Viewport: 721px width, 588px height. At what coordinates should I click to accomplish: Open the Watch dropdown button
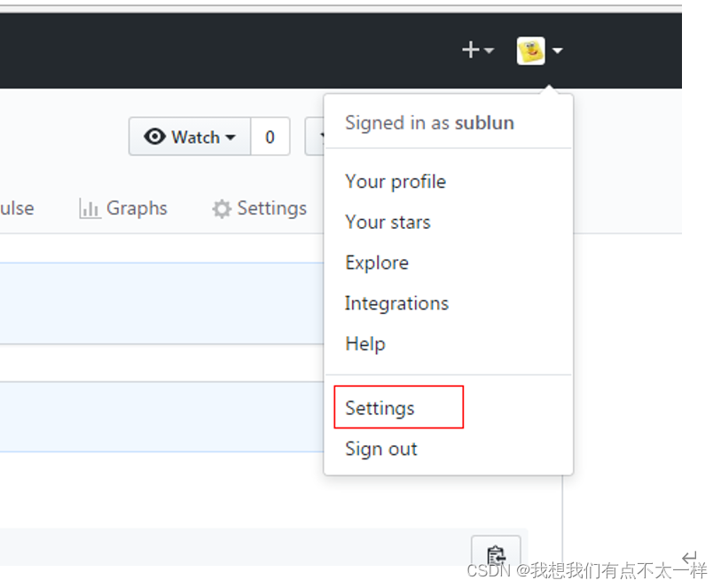[190, 137]
